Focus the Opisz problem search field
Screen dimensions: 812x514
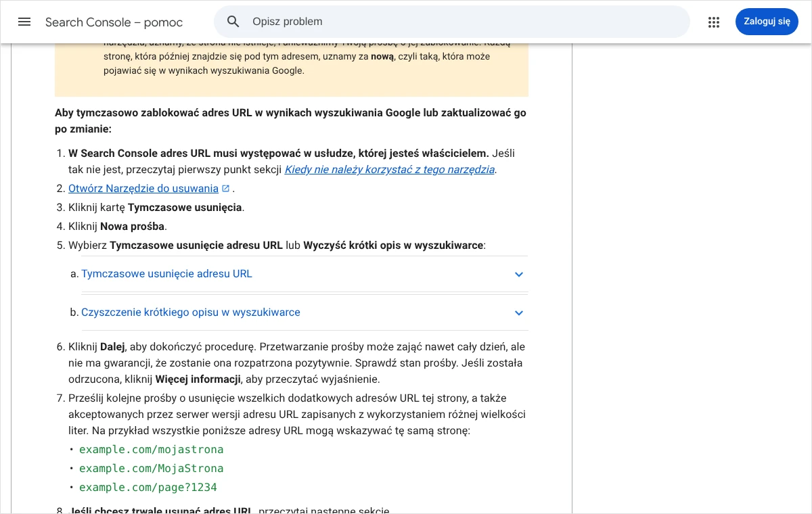click(x=452, y=22)
